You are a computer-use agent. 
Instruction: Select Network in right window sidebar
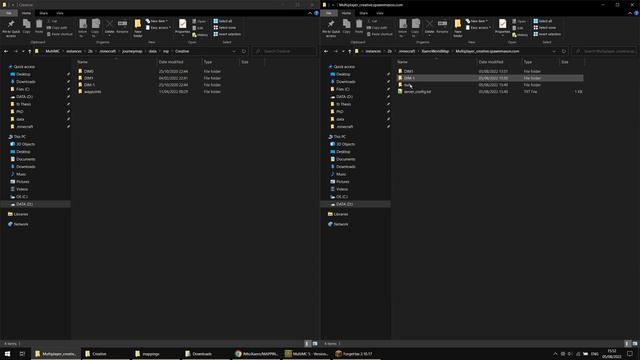click(341, 224)
